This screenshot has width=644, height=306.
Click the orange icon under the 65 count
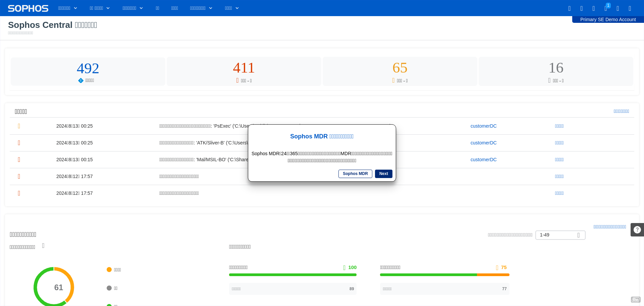click(x=393, y=81)
